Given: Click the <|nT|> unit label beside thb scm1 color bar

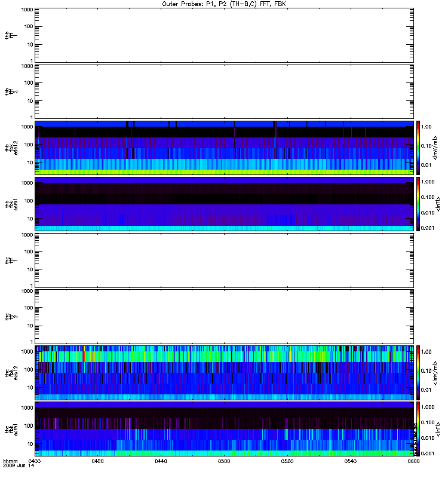Looking at the screenshot, I should (438, 204).
